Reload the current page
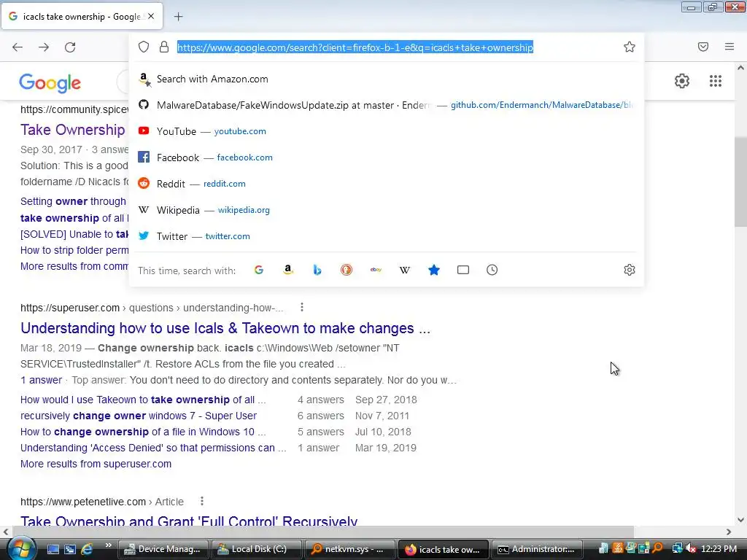Viewport: 747px width, 560px height. (70, 47)
